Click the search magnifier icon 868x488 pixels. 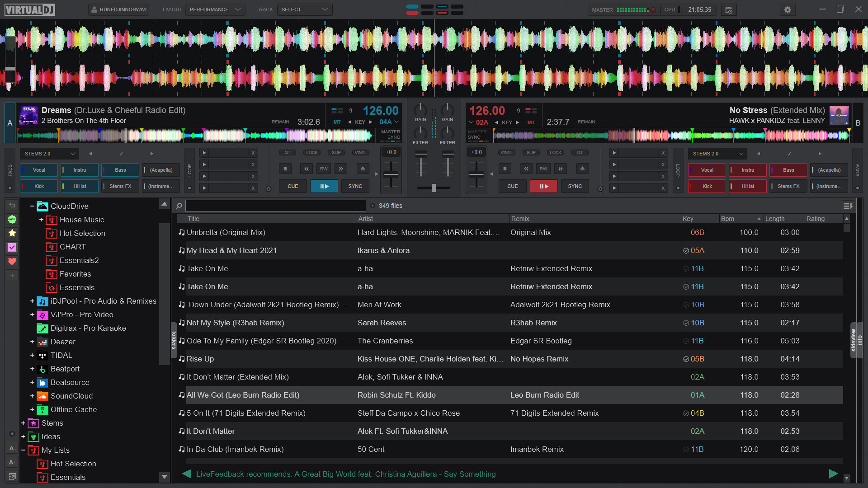[x=179, y=206]
